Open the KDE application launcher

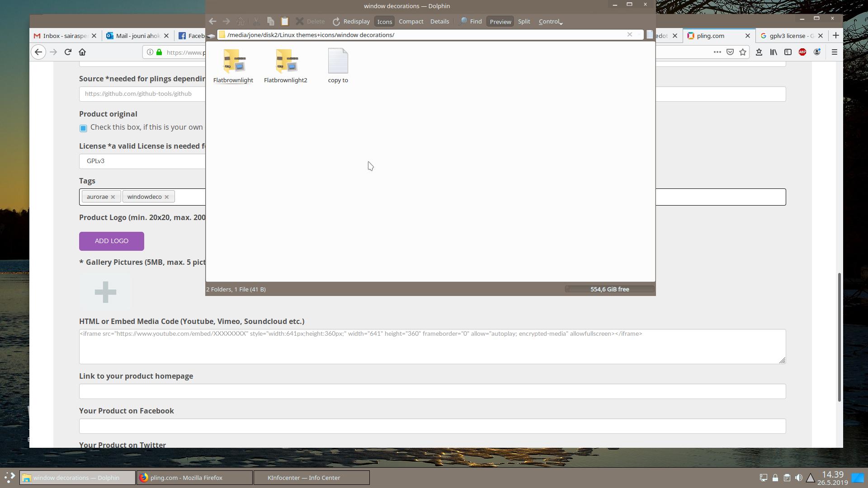9,478
